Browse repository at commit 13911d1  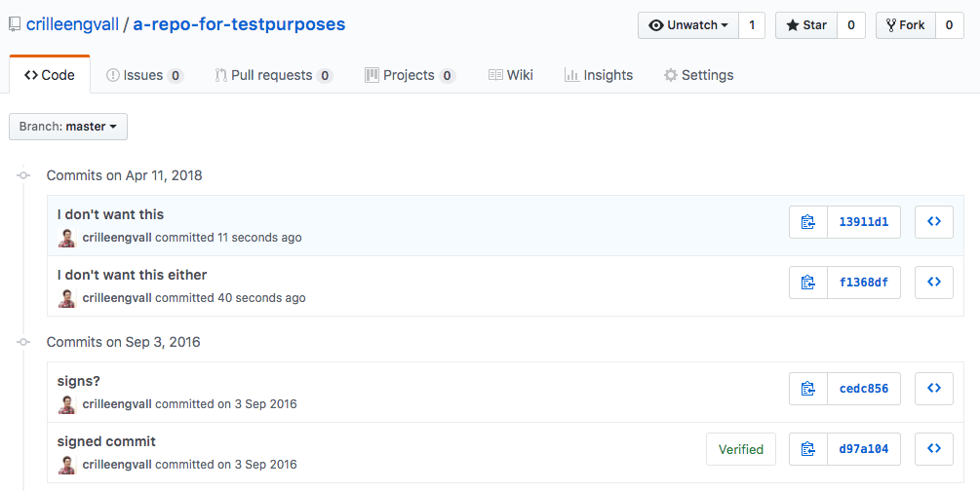coord(934,222)
